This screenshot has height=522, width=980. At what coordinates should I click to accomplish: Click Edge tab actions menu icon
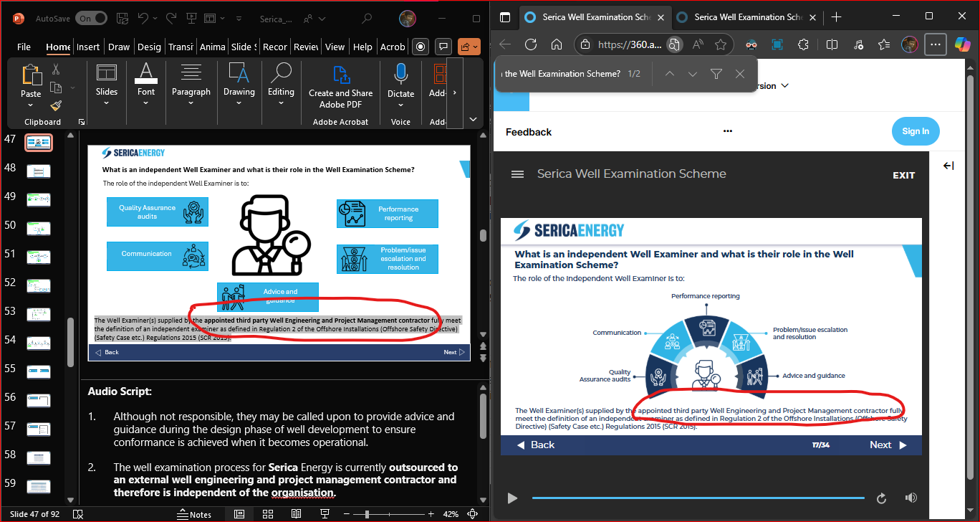[505, 17]
